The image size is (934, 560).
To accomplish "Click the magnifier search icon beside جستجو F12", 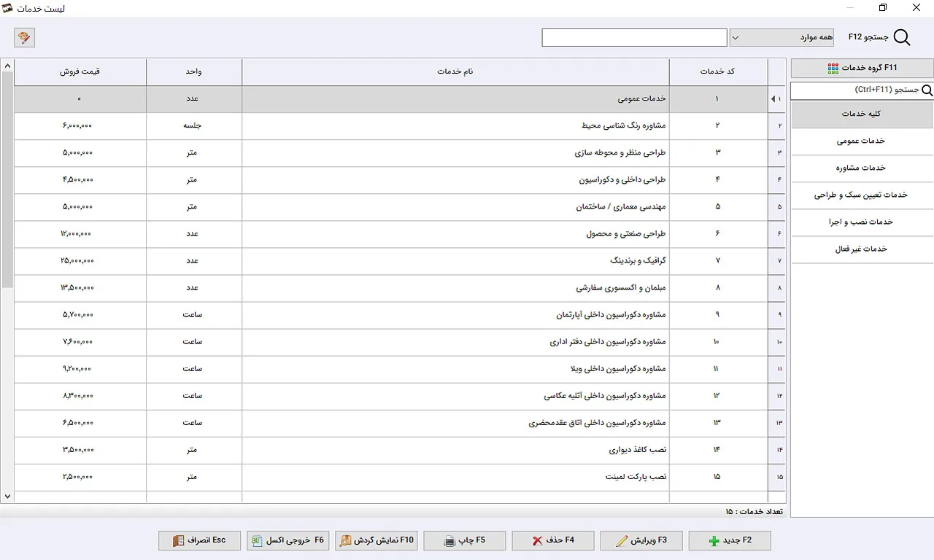I will (x=902, y=38).
